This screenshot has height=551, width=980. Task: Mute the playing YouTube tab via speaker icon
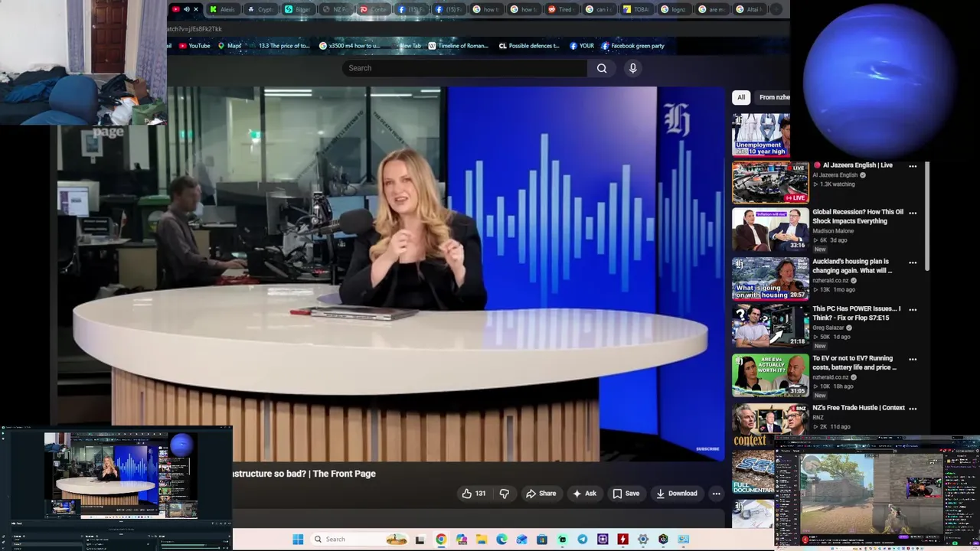(187, 9)
